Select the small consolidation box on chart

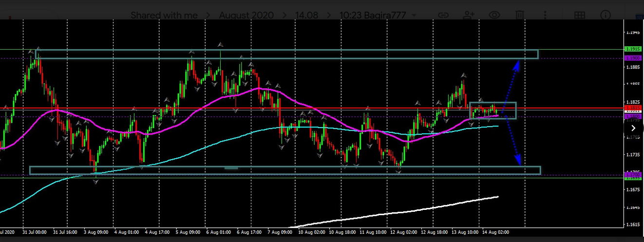tap(492, 111)
